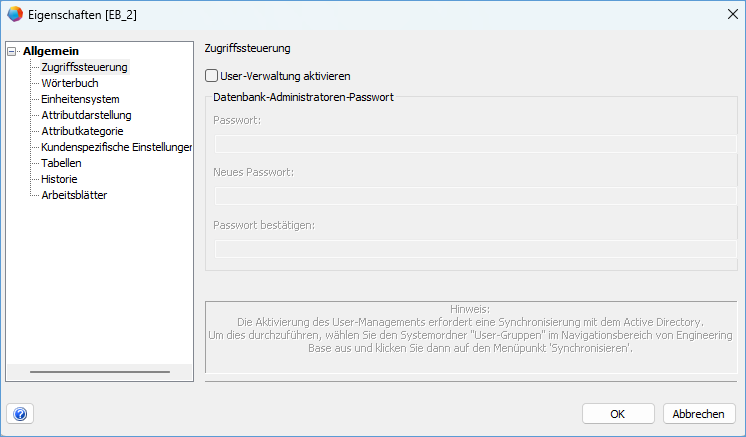The height and width of the screenshot is (437, 746).
Task: Collapse the Allgemein tree node
Action: tap(12, 51)
